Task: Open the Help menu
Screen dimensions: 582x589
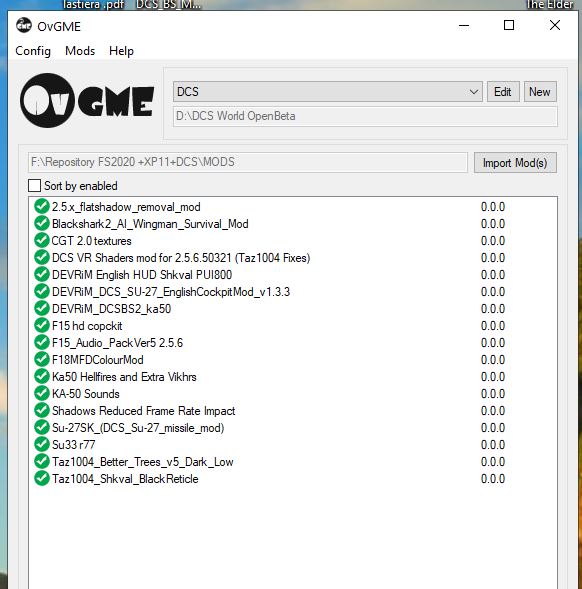Action: click(121, 51)
